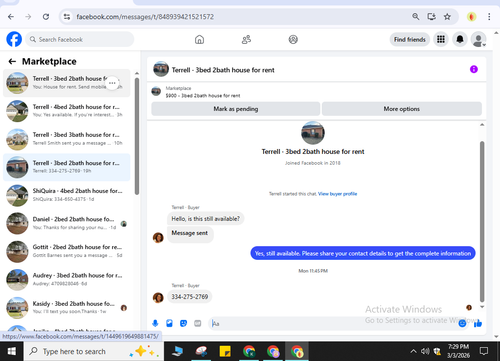The image size is (500, 361).
Task: Open the Facebook menu grid icon
Action: [441, 39]
